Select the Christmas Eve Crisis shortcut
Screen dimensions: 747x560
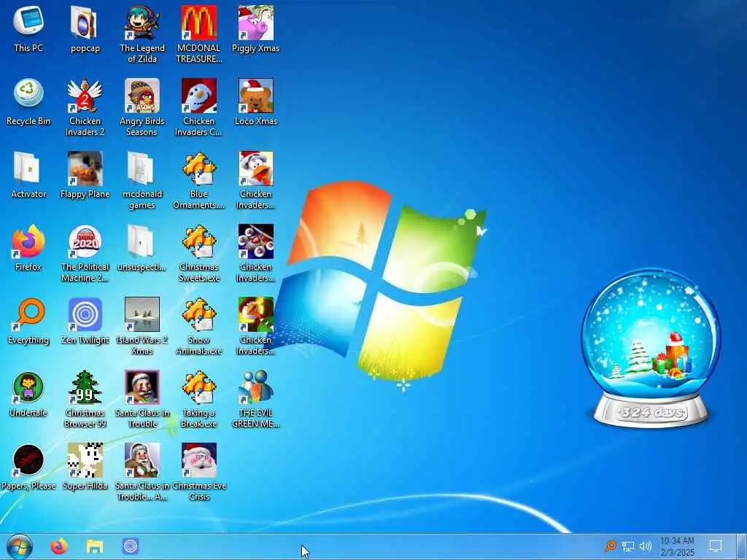(199, 472)
